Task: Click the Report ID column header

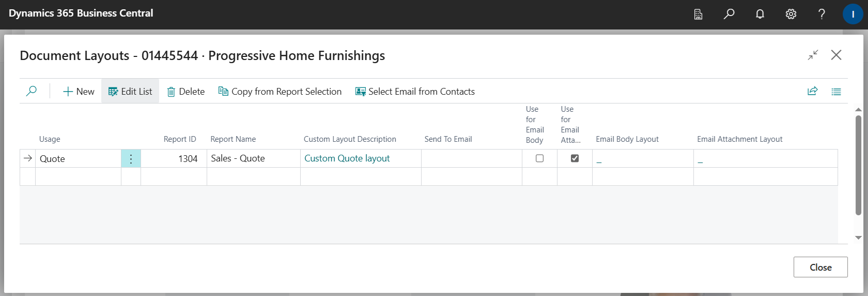Action: pos(180,139)
